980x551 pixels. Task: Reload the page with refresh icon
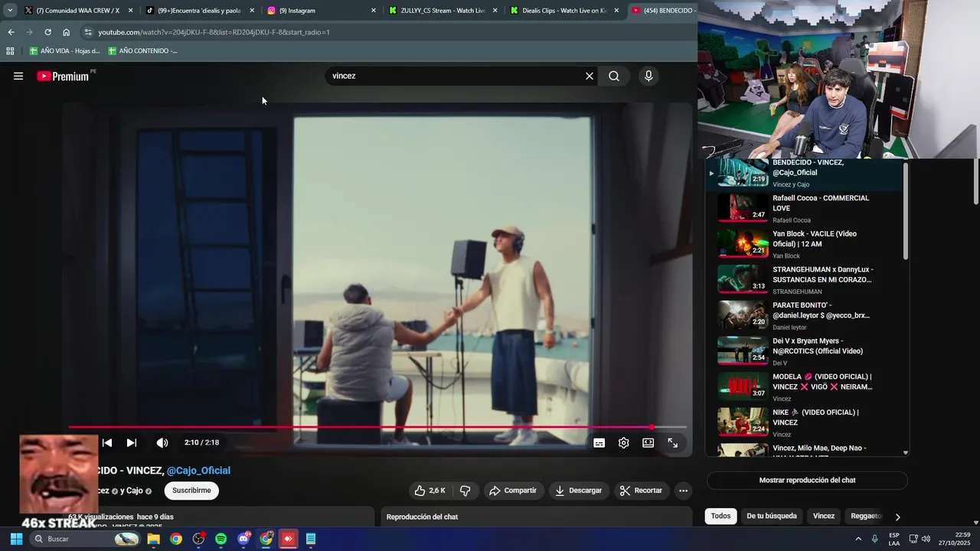point(47,32)
